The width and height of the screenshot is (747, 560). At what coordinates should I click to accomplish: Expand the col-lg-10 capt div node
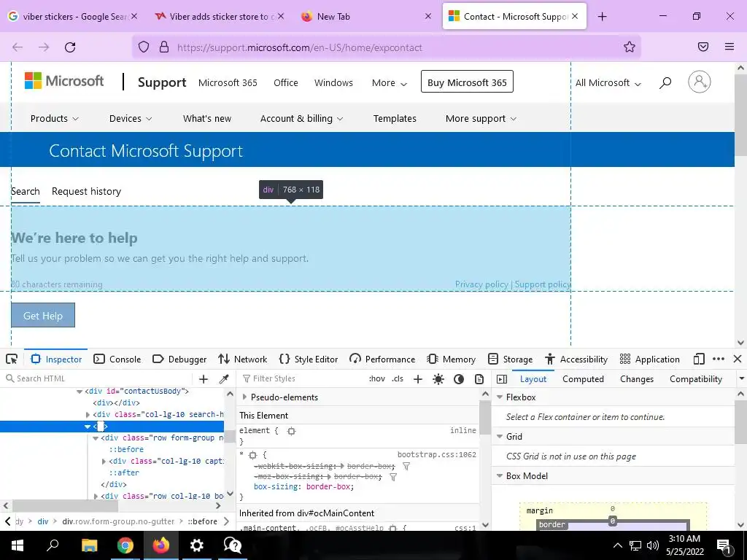[104, 462]
